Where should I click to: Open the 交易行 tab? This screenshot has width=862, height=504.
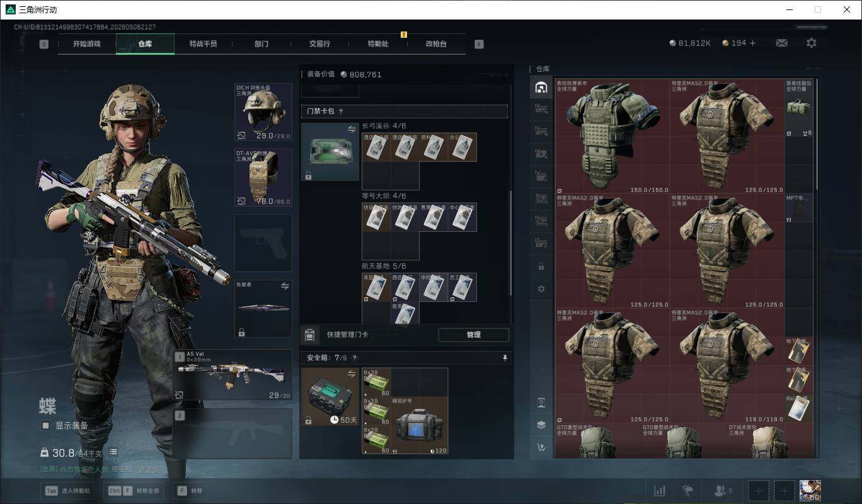click(x=319, y=44)
